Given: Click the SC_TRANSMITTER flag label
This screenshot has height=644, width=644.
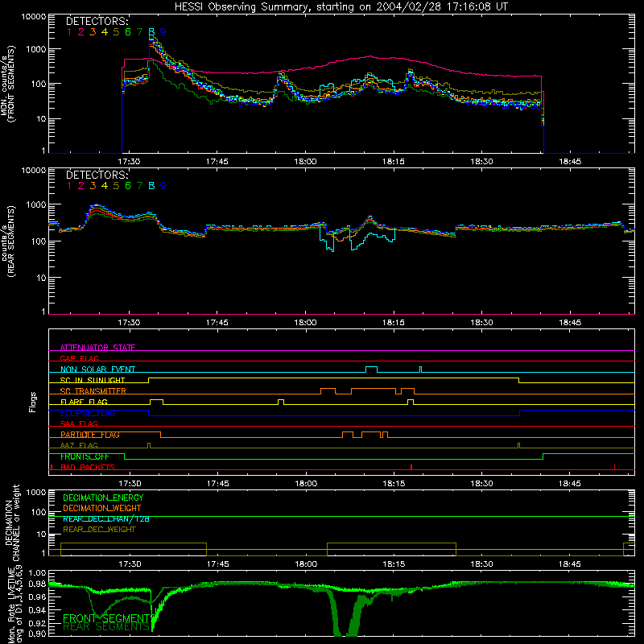Looking at the screenshot, I should (93, 391).
